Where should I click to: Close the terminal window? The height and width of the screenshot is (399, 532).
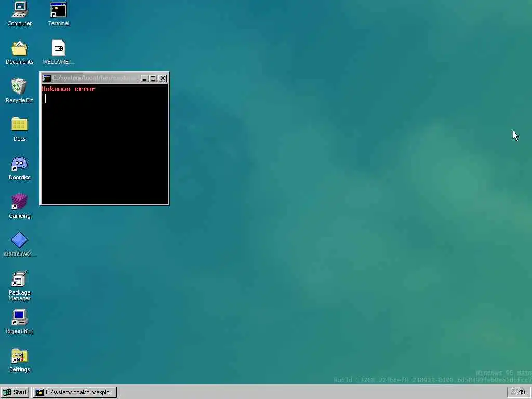pos(163,78)
